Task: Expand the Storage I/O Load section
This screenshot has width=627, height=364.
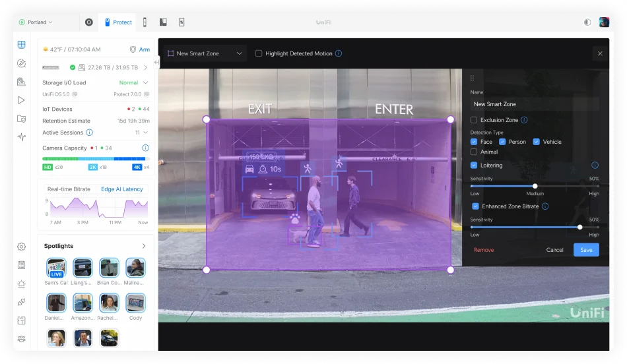Action: (x=146, y=82)
